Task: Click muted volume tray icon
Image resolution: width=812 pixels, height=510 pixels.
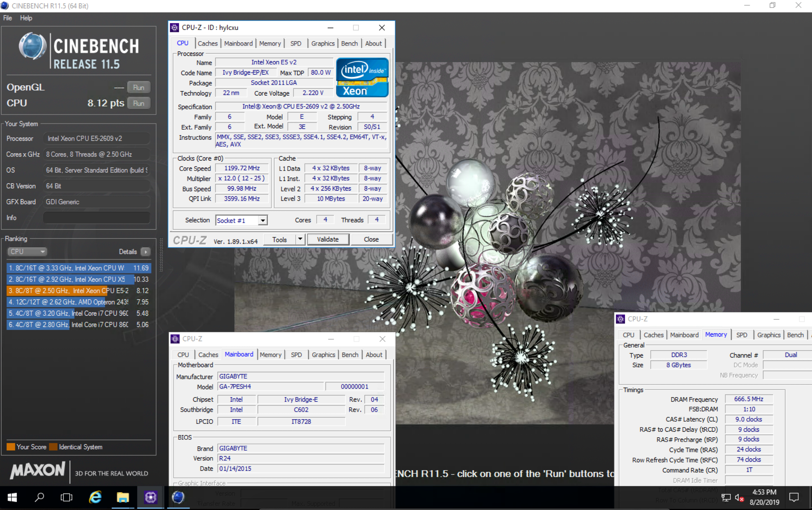Action: (740, 498)
